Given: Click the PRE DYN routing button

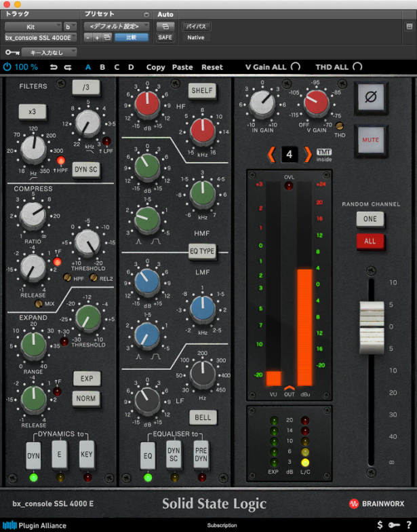Looking at the screenshot, I should (201, 455).
